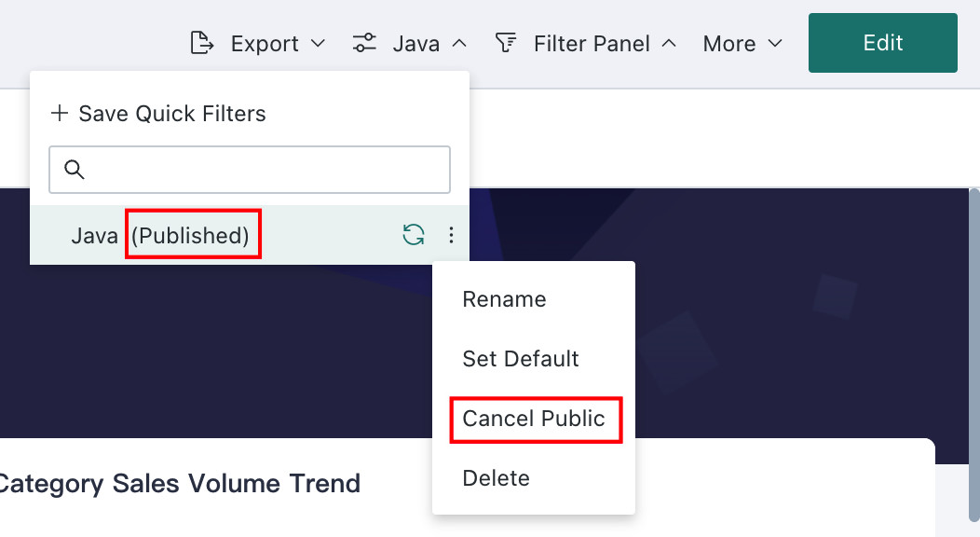The image size is (980, 537).
Task: Click the quick filter sliders icon
Action: click(x=363, y=43)
